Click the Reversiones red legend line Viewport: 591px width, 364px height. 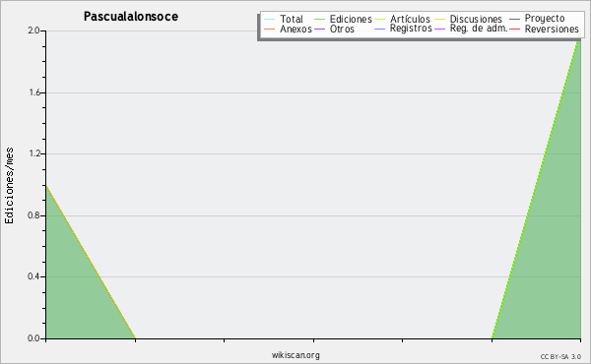[514, 29]
